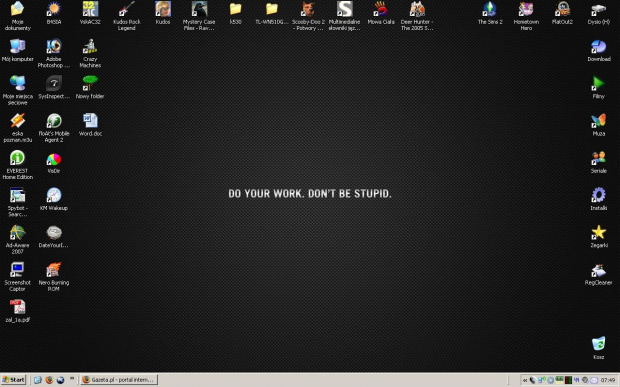The image size is (620, 387).
Task: Select the zal_1a.pdf file
Action: (x=17, y=311)
